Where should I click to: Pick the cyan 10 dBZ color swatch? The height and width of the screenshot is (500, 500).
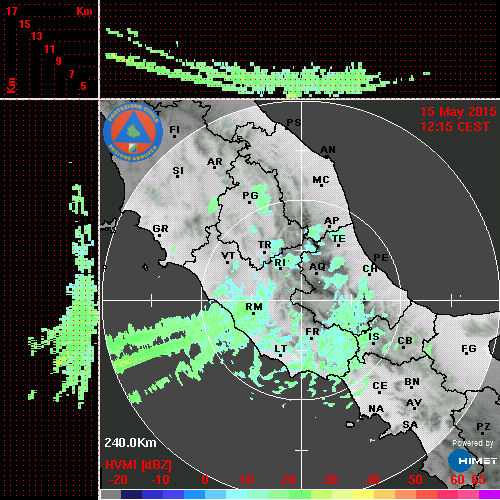point(237,494)
